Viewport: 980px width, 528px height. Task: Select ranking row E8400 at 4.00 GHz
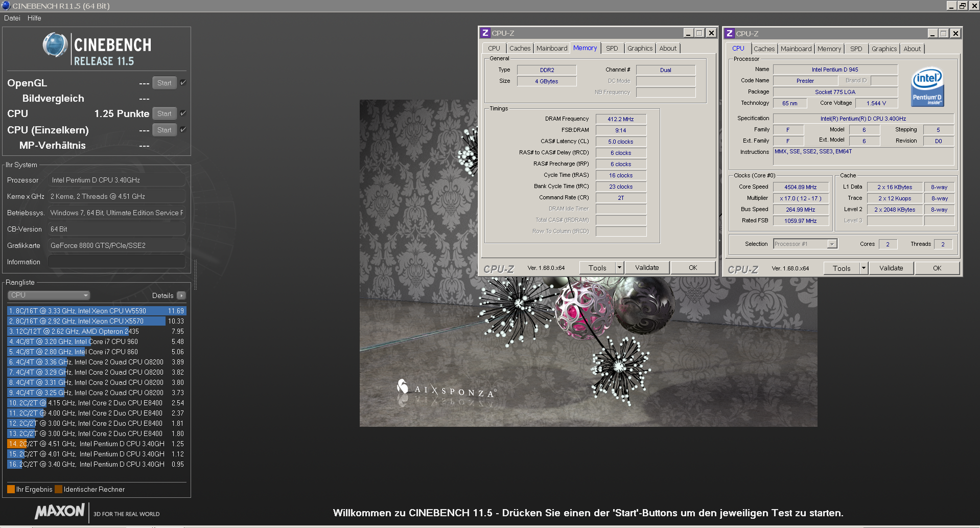pos(97,413)
